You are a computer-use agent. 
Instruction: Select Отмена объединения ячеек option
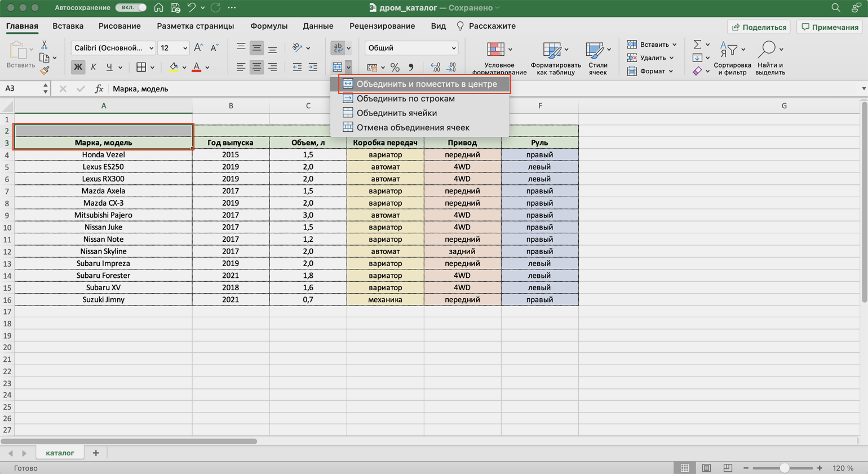pyautogui.click(x=420, y=127)
